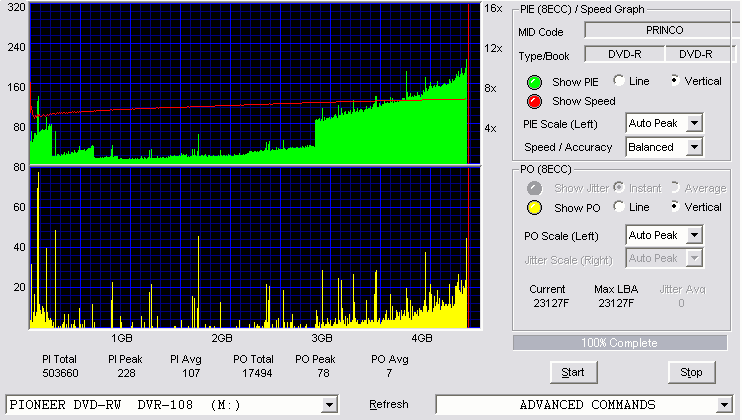
Task: Click the 20 PO axis label
Action: pos(19,287)
